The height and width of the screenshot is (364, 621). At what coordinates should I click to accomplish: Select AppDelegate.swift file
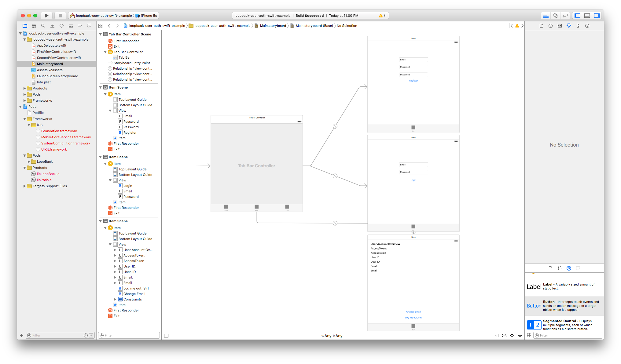tap(51, 46)
